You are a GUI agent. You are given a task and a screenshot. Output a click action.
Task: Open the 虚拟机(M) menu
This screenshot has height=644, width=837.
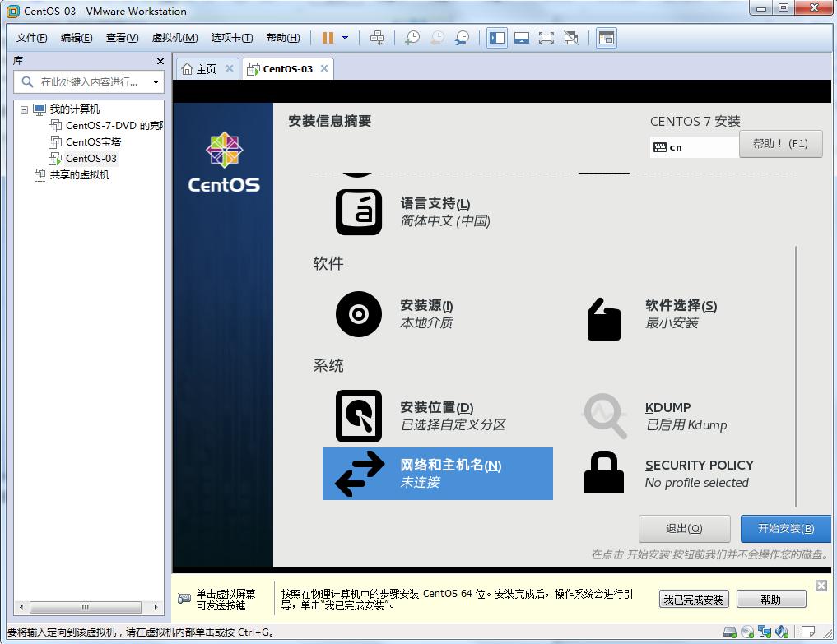click(x=174, y=38)
